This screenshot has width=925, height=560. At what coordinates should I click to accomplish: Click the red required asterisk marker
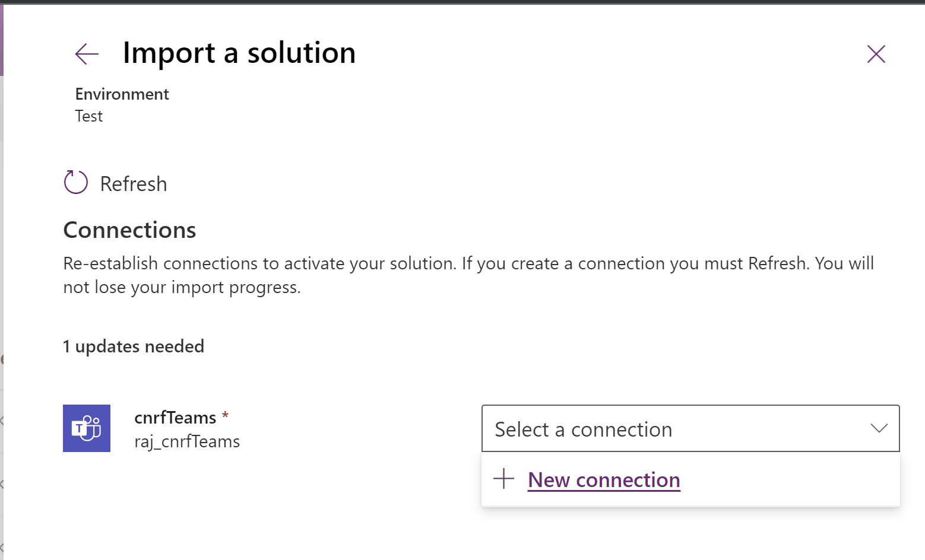pyautogui.click(x=225, y=415)
